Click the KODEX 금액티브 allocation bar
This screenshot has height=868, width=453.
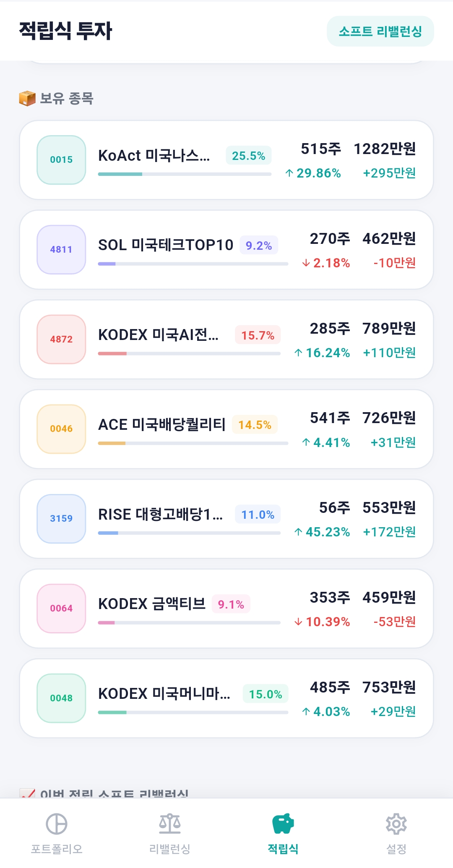coord(189,623)
